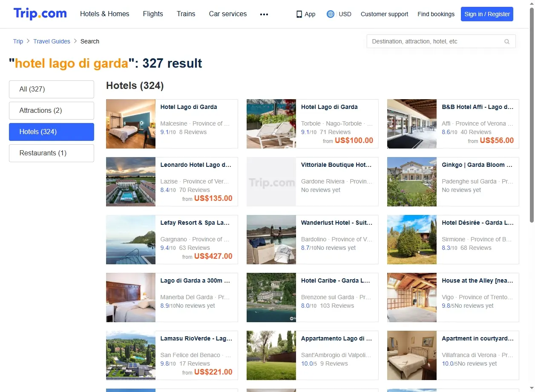Open Hotels & Homes menu
535x392 pixels.
tap(104, 14)
